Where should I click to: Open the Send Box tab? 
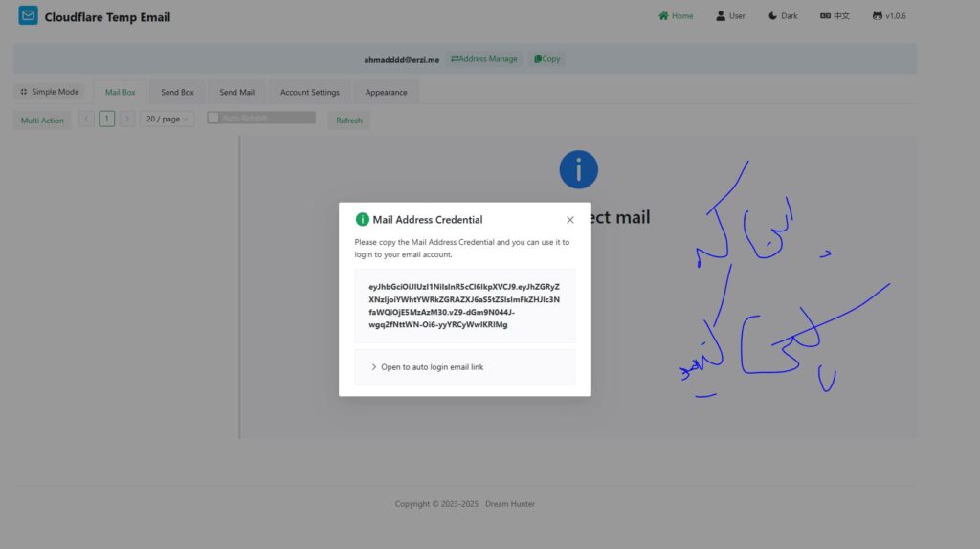[x=177, y=93]
